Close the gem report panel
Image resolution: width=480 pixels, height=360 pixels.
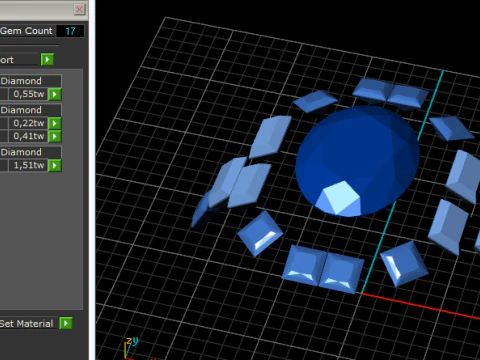(x=79, y=9)
